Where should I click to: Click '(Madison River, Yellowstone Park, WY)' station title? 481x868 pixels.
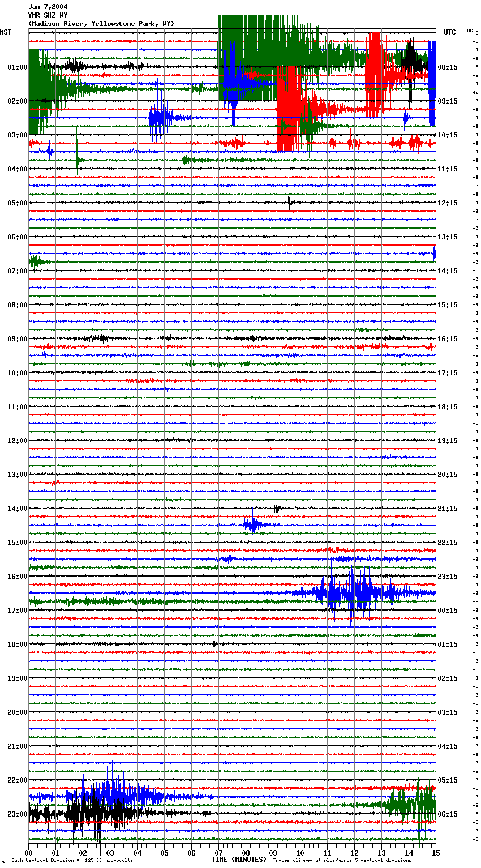101,24
